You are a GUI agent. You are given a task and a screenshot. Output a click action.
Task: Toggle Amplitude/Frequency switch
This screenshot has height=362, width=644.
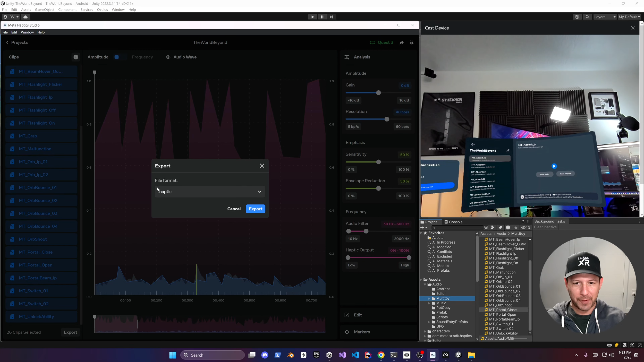click(120, 57)
